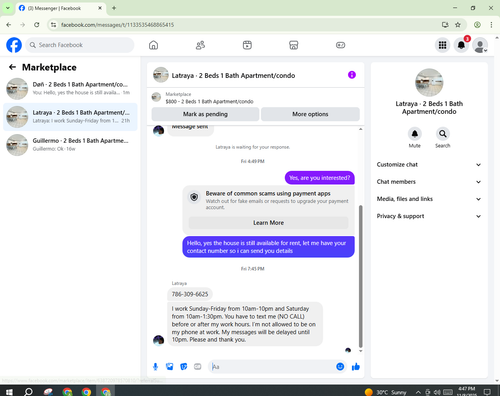The width and height of the screenshot is (500, 396).
Task: Click Mark as pending button
Action: tap(205, 114)
